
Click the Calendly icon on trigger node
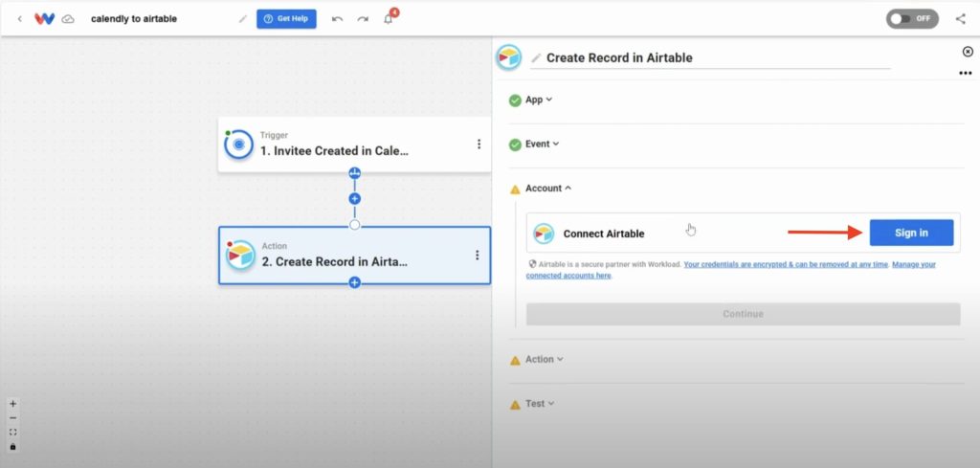238,145
